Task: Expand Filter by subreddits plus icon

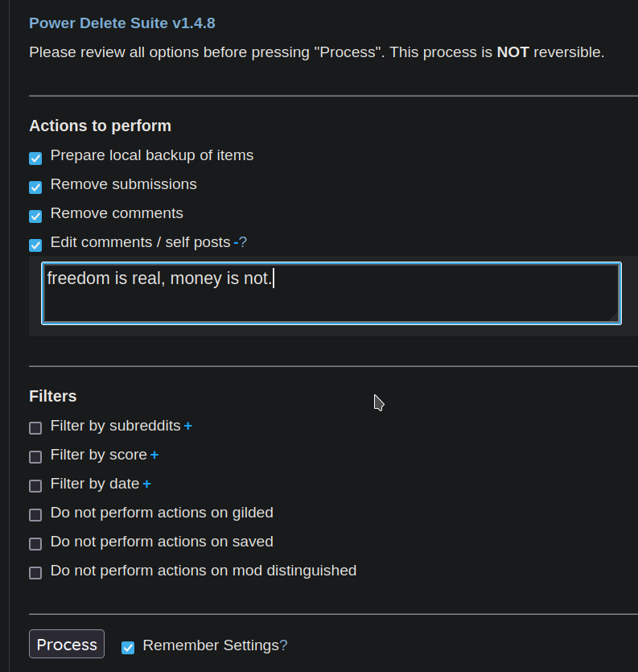Action: click(x=188, y=426)
